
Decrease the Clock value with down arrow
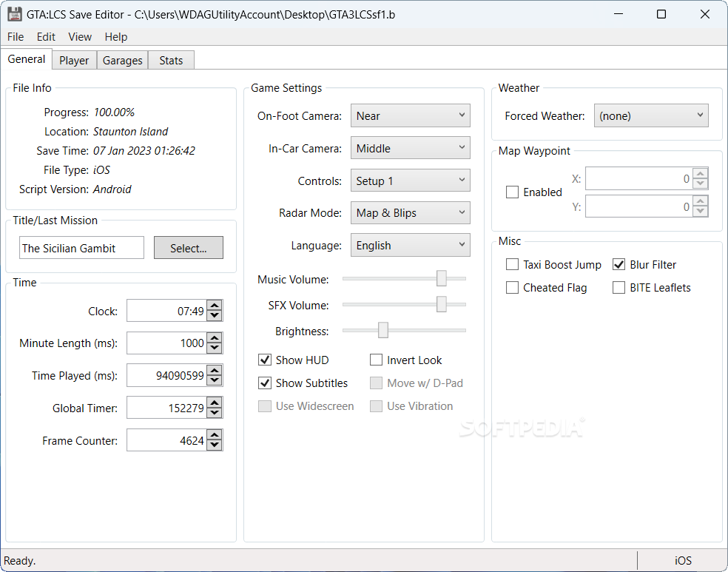coord(215,315)
